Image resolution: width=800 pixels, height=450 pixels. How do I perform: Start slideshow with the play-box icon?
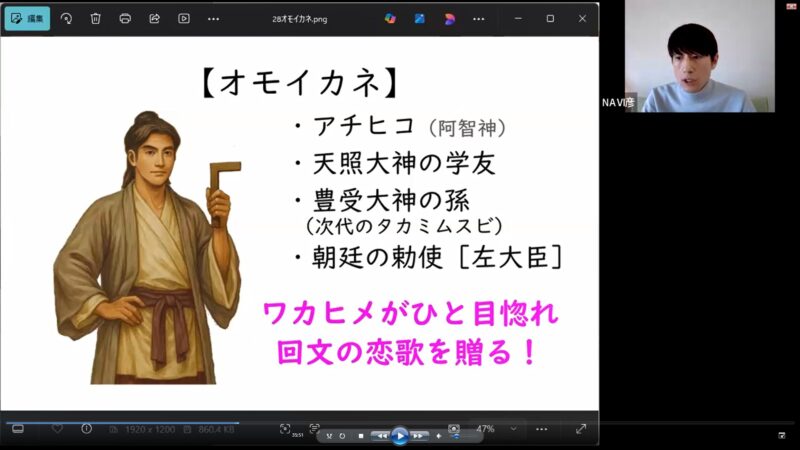[x=184, y=19]
